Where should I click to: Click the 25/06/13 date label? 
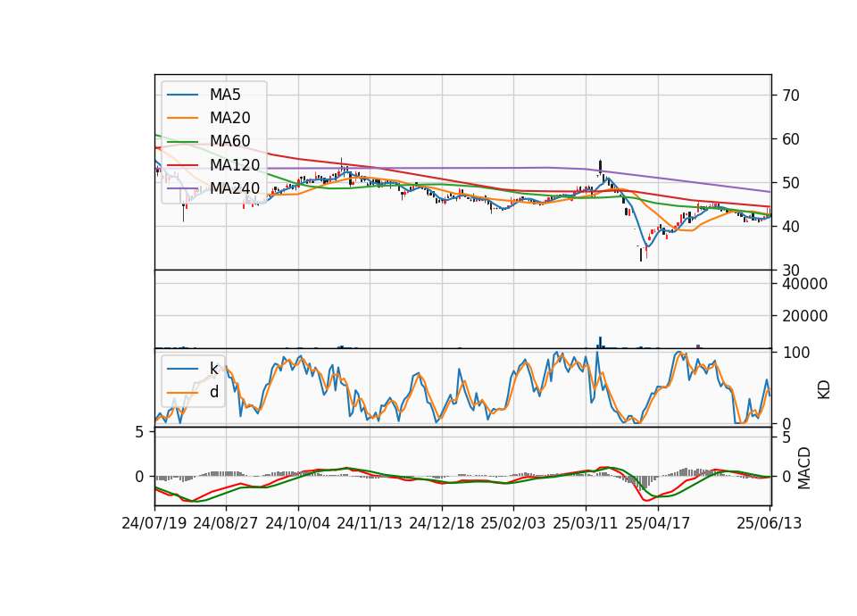[769, 523]
